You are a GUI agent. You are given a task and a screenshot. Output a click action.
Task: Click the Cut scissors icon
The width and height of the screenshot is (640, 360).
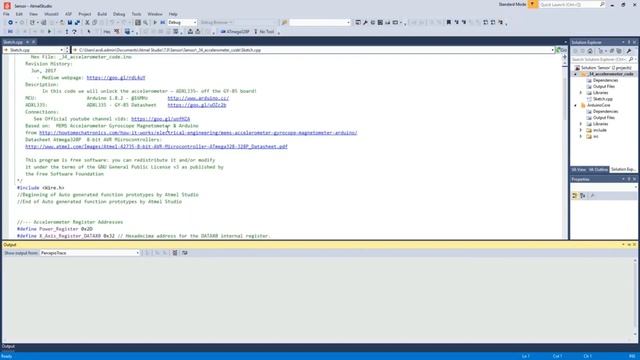pyautogui.click(x=87, y=22)
